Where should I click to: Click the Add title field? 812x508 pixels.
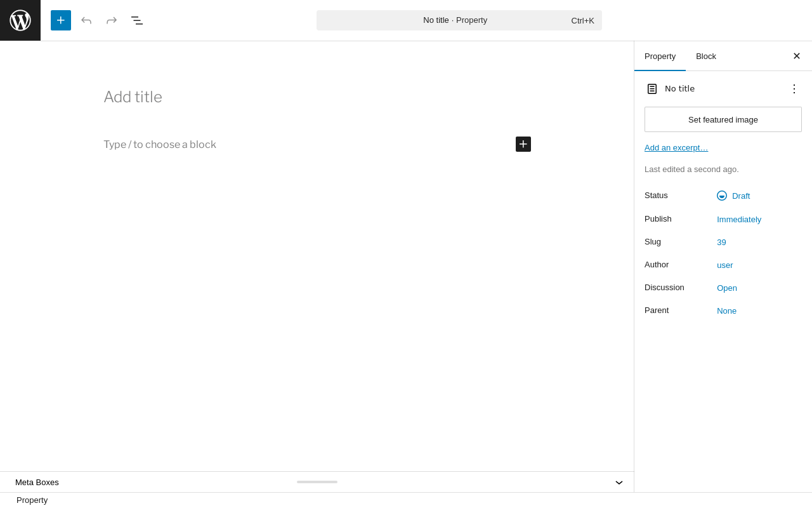[x=317, y=97]
